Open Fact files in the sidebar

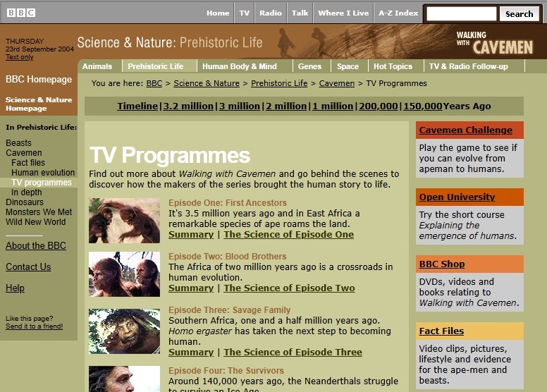(28, 163)
